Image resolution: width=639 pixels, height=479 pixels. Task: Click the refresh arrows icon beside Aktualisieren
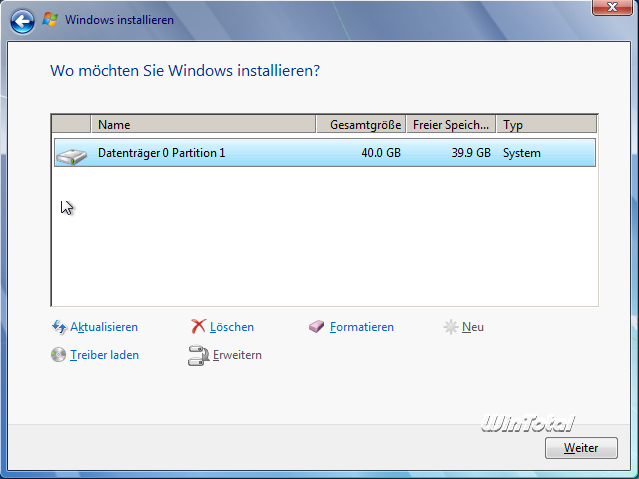(x=59, y=327)
